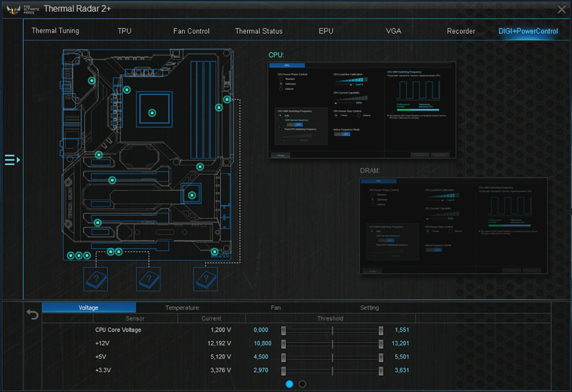Expand the side menu arrow icon

tap(13, 159)
